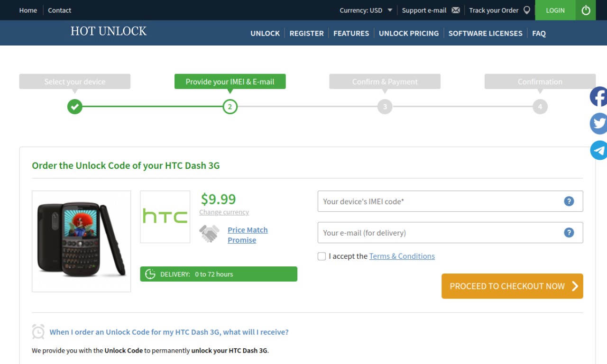The image size is (607, 364).
Task: Click the HTC Dash 3G phone thumbnail
Action: point(81,241)
